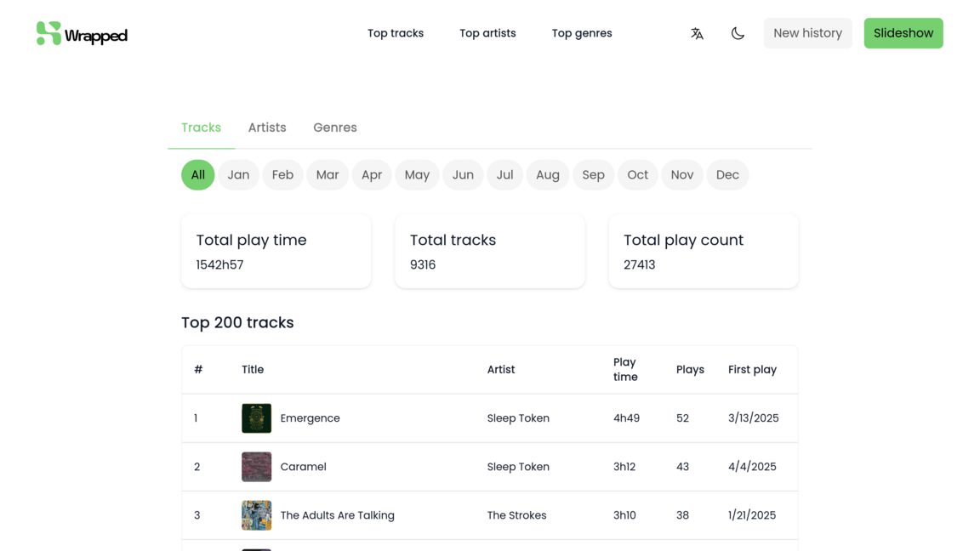Open Top artists navigation link
The height and width of the screenshot is (551, 980).
pyautogui.click(x=487, y=33)
